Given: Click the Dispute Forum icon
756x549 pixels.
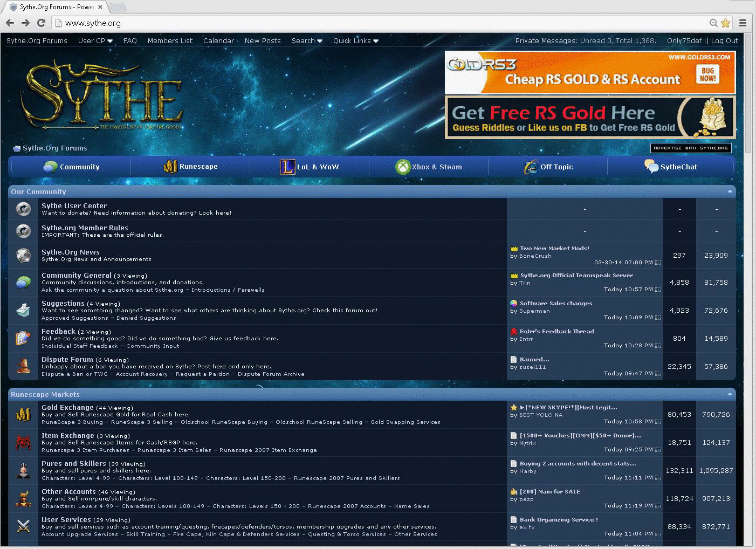Looking at the screenshot, I should click(23, 366).
